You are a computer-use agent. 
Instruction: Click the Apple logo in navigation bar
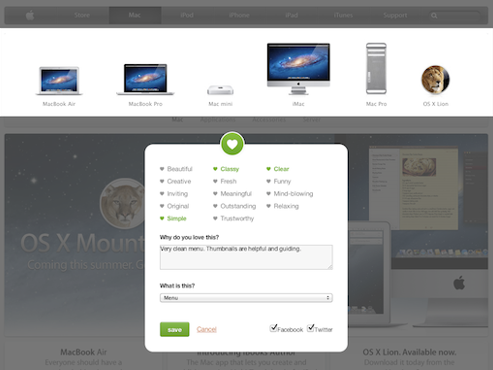click(x=30, y=15)
